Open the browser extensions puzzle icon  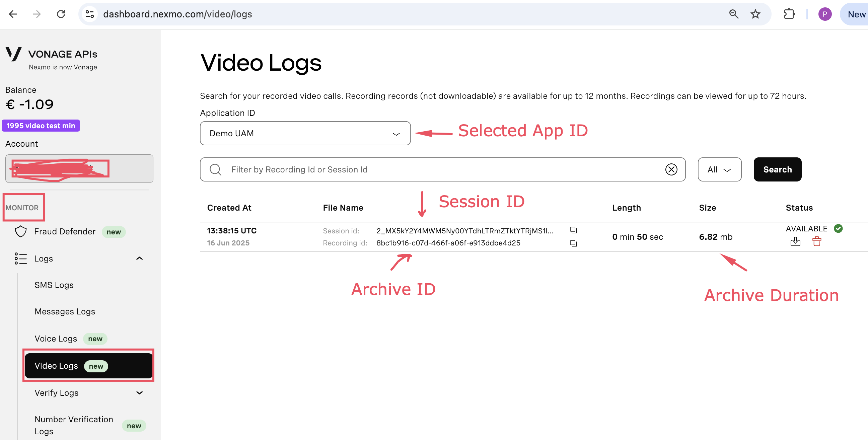tap(789, 14)
